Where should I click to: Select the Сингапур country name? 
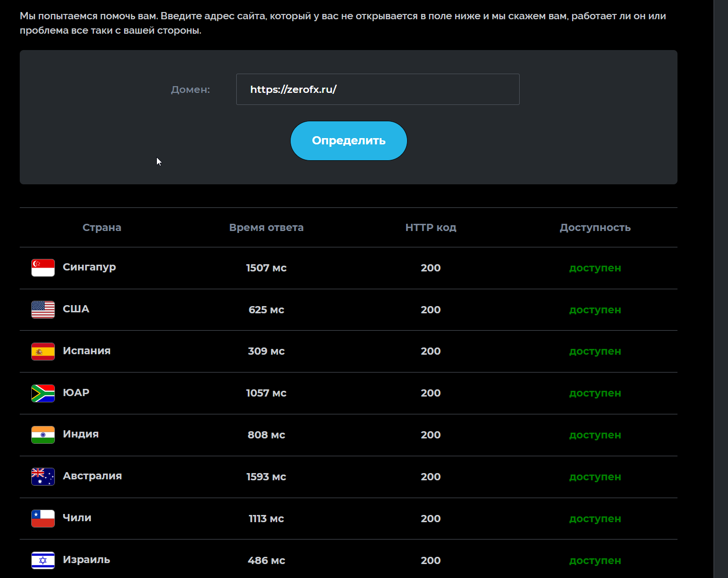coord(89,267)
